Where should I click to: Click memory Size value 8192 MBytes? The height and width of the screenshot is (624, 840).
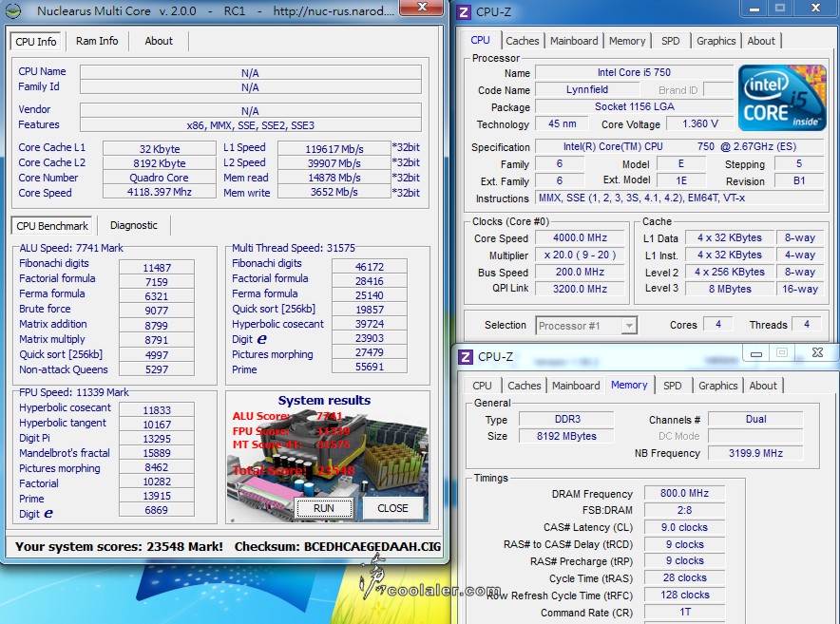566,436
